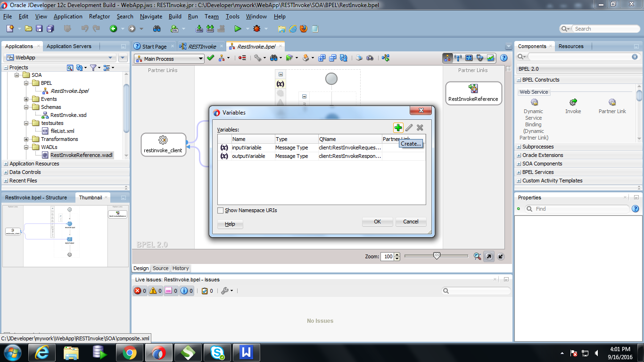
Task: Delete selected variable using the X icon
Action: pos(420,127)
